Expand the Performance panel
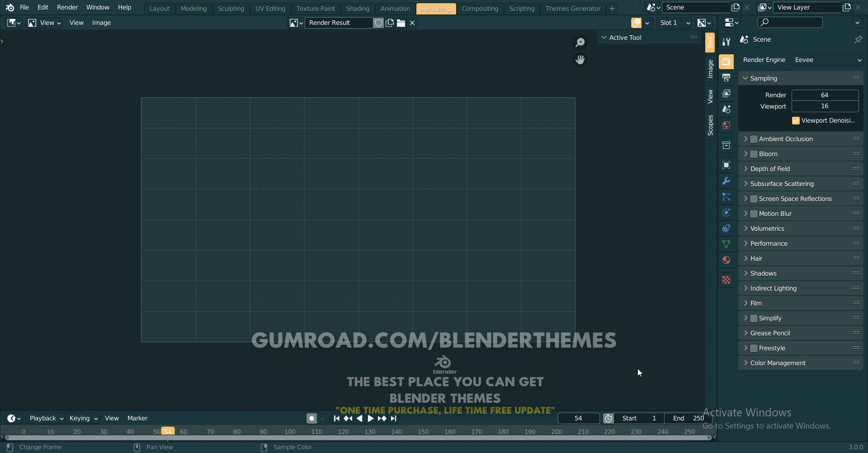This screenshot has width=868, height=453. pyautogui.click(x=801, y=243)
